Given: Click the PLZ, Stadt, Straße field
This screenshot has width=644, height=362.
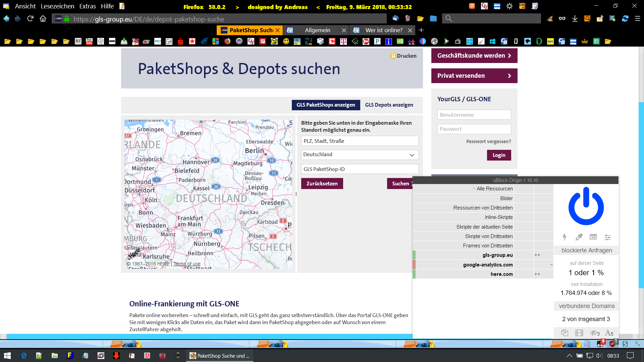Looking at the screenshot, I should tap(360, 141).
